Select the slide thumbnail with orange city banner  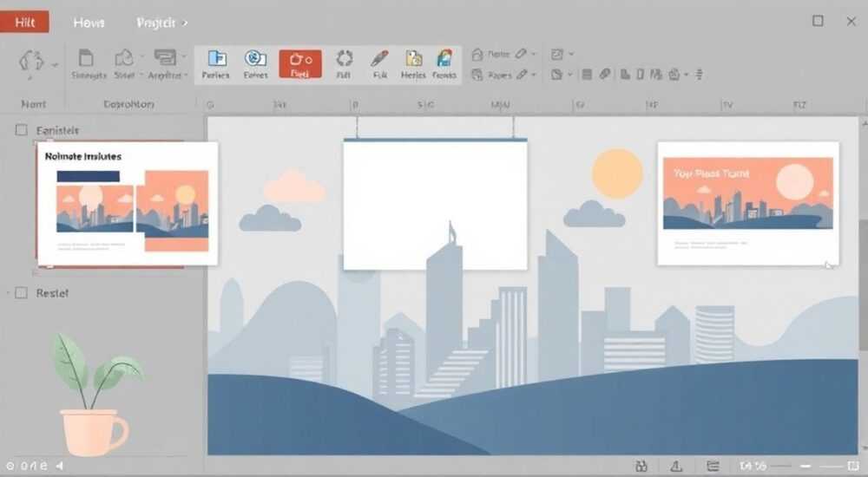pos(748,203)
